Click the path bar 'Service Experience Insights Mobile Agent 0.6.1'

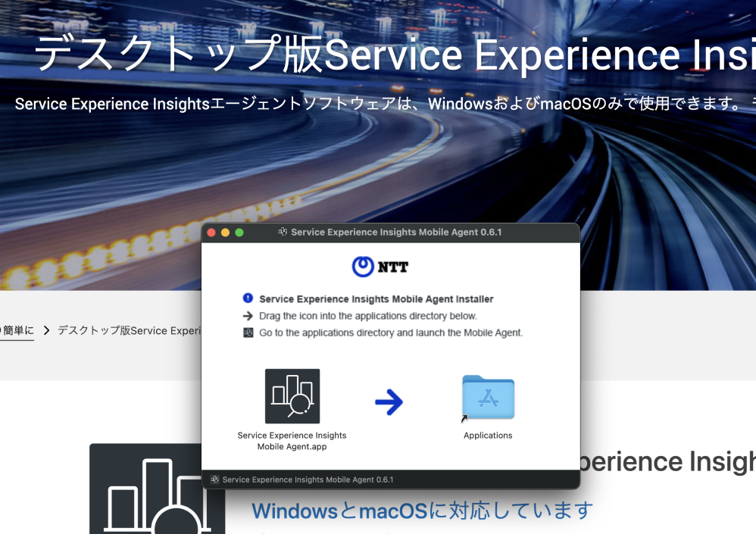point(308,479)
